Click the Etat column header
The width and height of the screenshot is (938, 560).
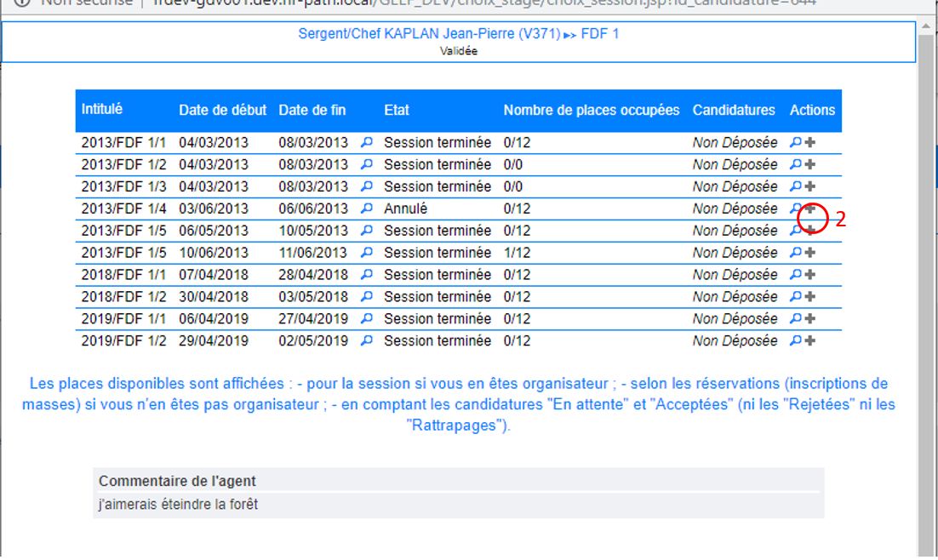point(397,111)
